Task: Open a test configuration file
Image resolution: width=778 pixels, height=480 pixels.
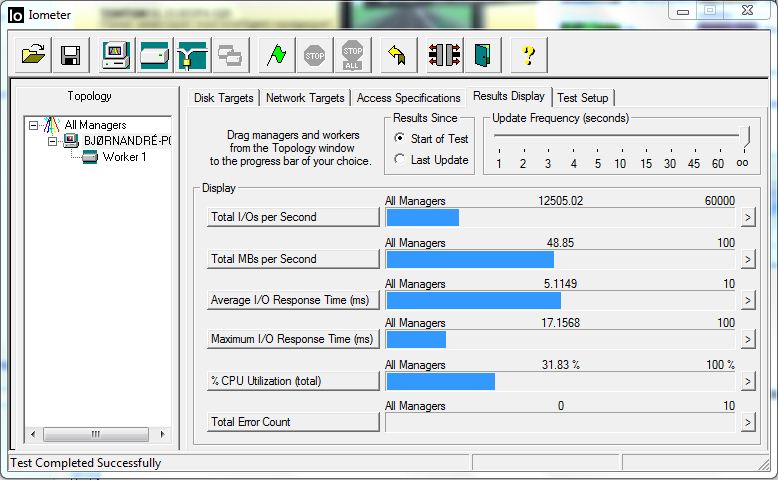Action: coord(33,55)
